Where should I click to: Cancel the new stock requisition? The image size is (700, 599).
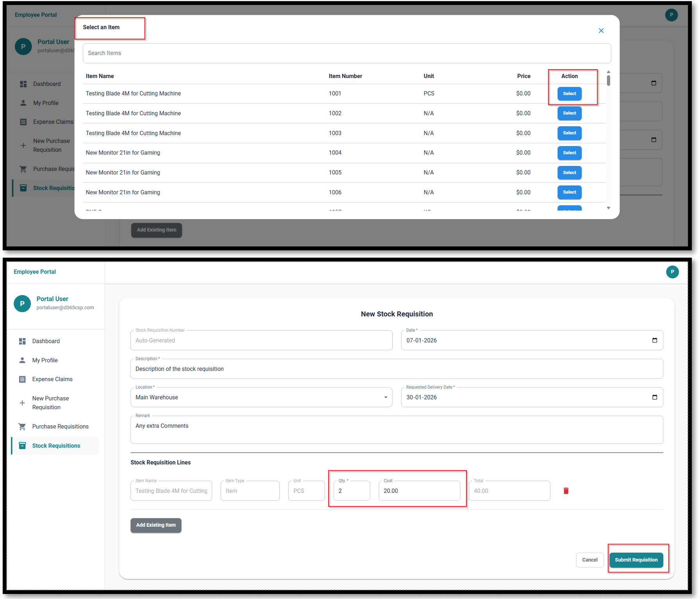(589, 560)
